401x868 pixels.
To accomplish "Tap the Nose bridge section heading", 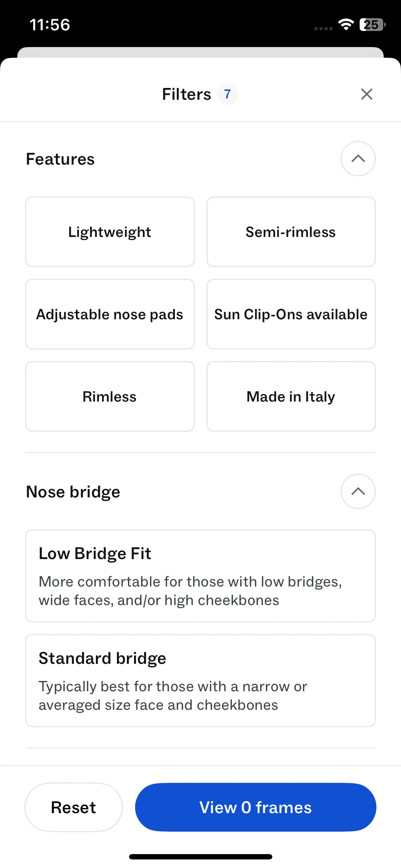I will tap(73, 492).
